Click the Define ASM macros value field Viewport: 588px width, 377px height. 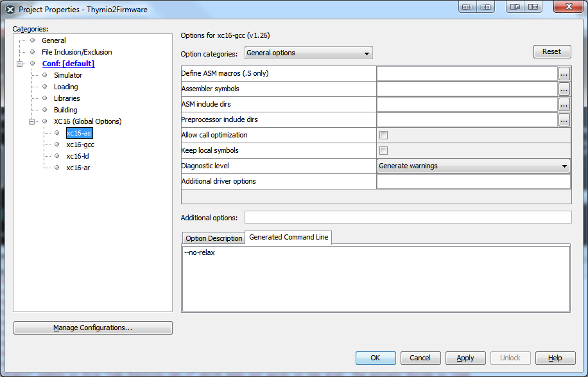tap(467, 74)
